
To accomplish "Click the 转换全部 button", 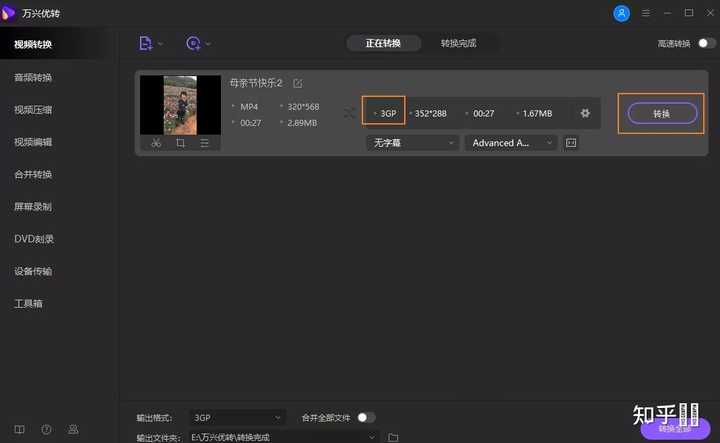I will click(675, 429).
